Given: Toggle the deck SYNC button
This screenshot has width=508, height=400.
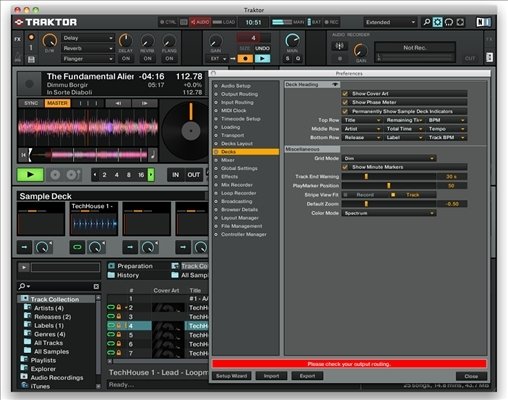Looking at the screenshot, I should (31, 103).
